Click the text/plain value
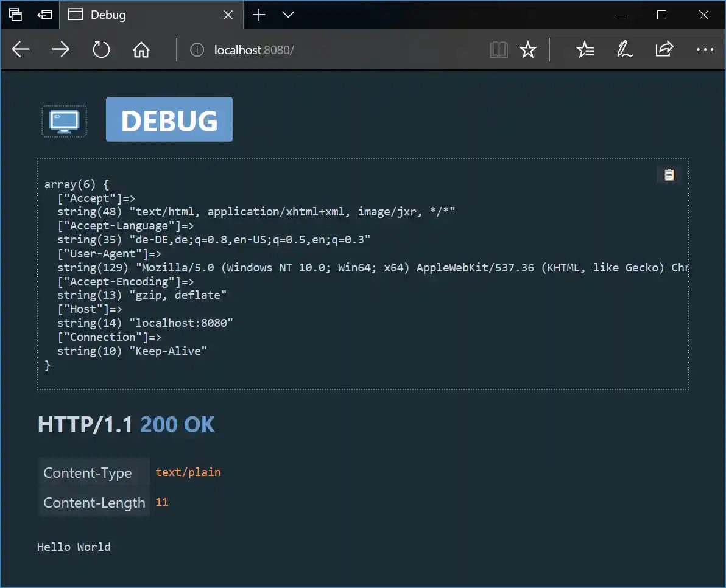This screenshot has width=726, height=588. point(188,472)
